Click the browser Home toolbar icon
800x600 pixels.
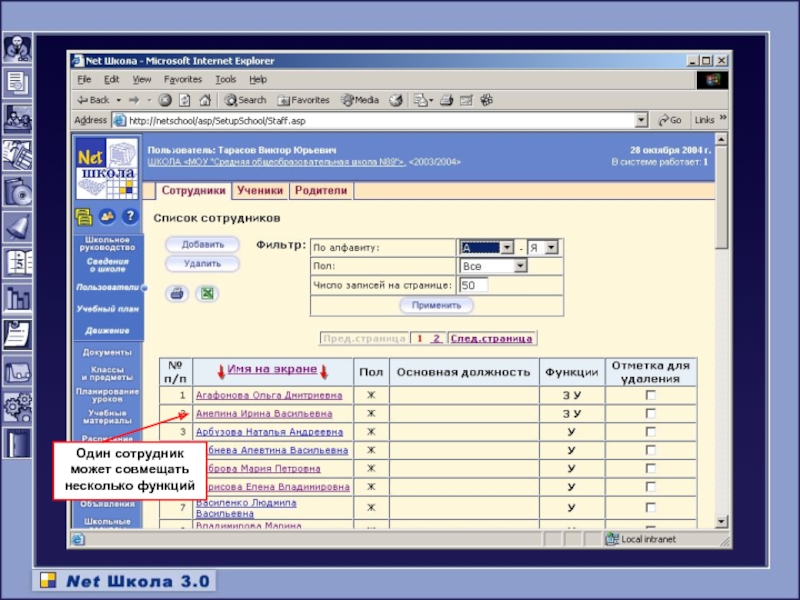205,100
